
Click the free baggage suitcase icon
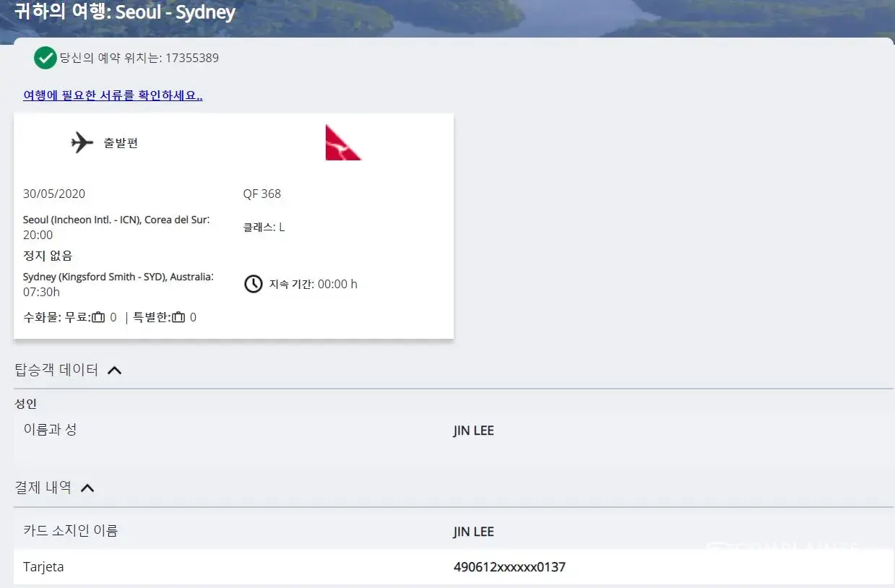[x=99, y=317]
